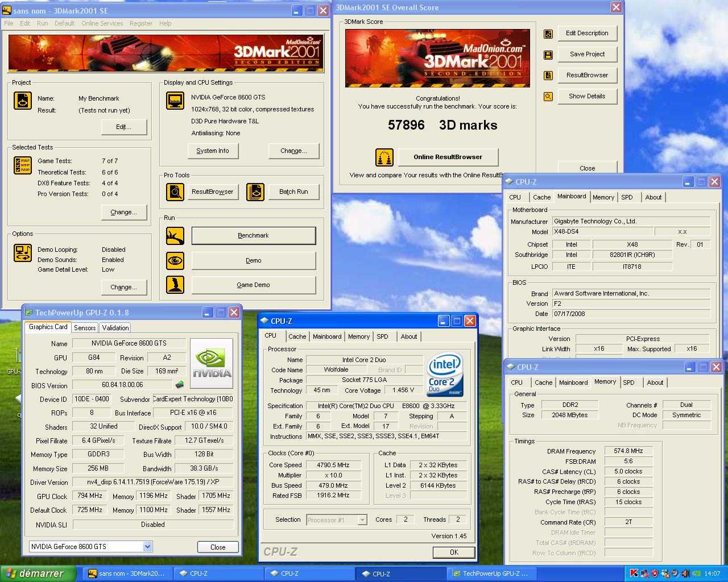The height and width of the screenshot is (582, 728).
Task: Click the DRAM Frequency field showing 574.8 MHz
Action: [x=628, y=451]
